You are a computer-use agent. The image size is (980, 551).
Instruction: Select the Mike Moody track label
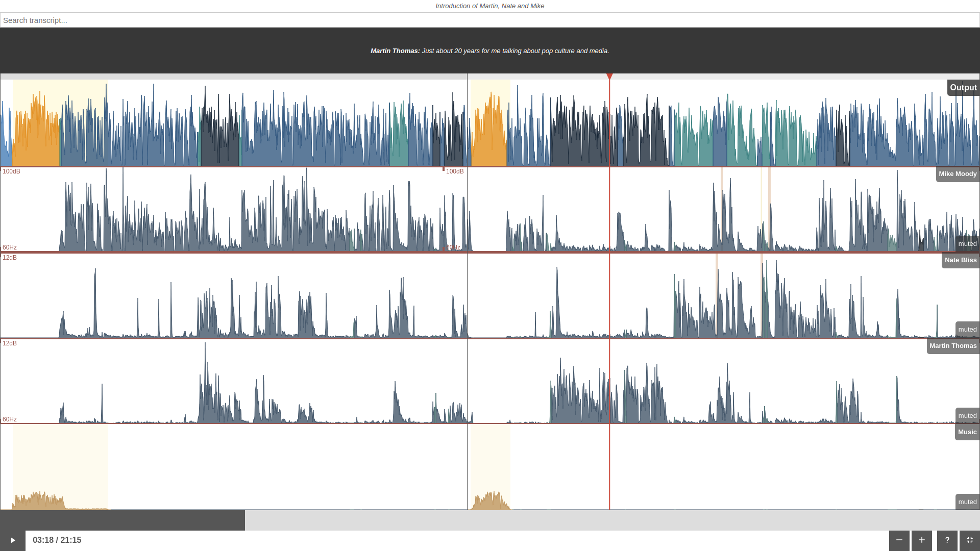click(958, 174)
